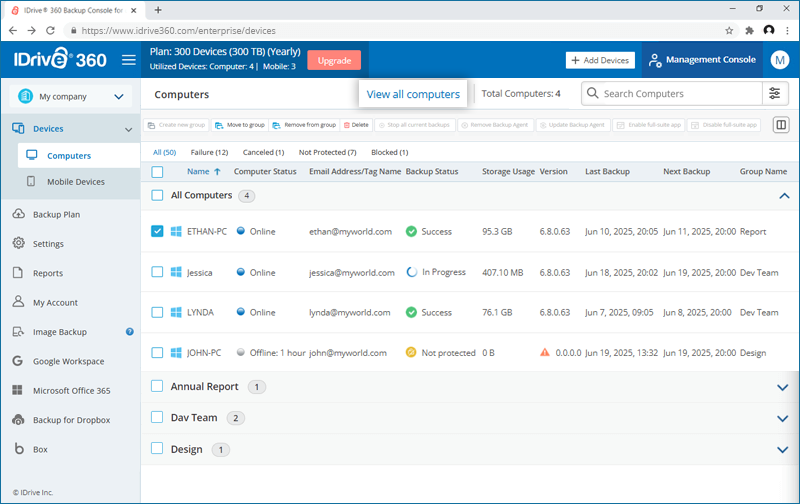Expand the Annual Report group
The image size is (800, 504).
783,387
